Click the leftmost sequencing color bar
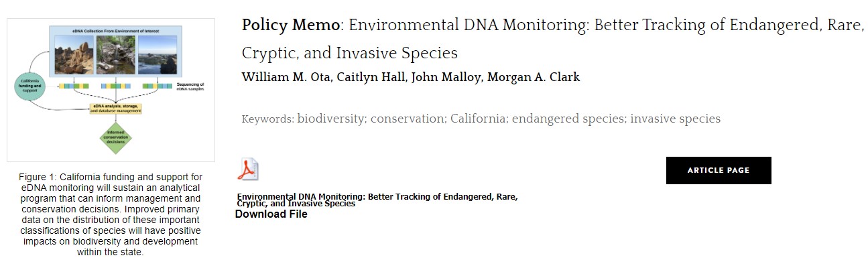This screenshot has height=276, width=868. (x=73, y=86)
